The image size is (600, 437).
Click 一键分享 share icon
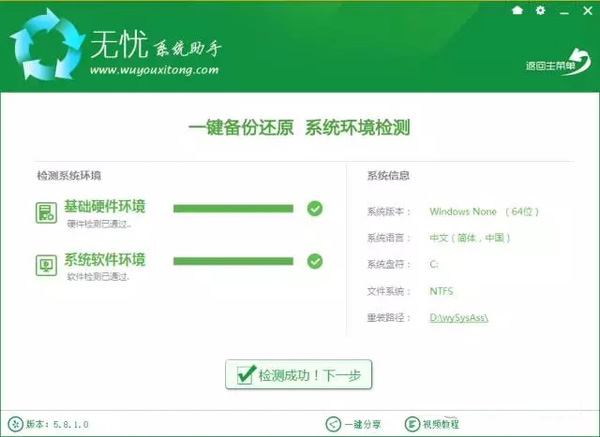(x=333, y=424)
